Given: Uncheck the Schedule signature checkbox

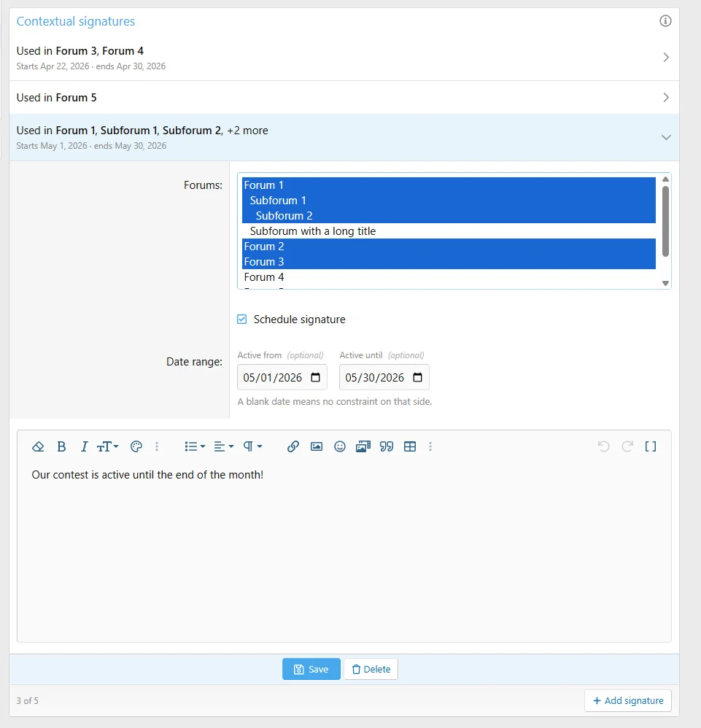Looking at the screenshot, I should click(x=242, y=319).
